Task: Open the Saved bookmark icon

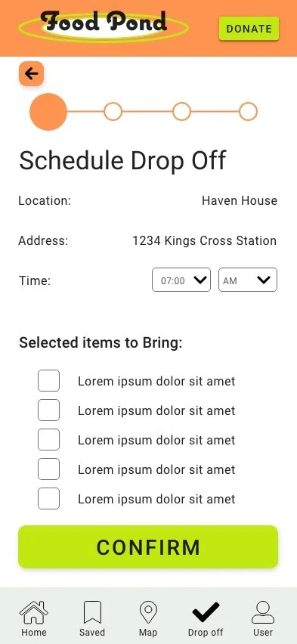Action: (x=92, y=612)
